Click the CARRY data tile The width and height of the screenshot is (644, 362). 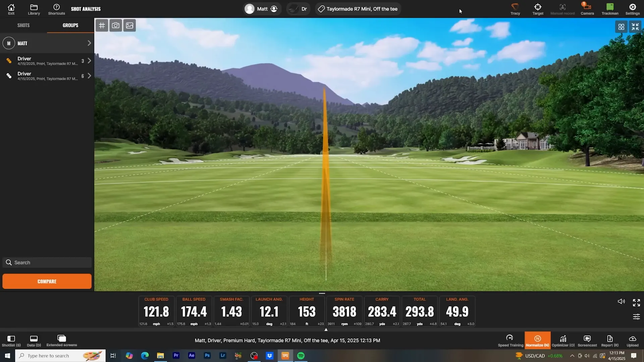click(x=382, y=311)
